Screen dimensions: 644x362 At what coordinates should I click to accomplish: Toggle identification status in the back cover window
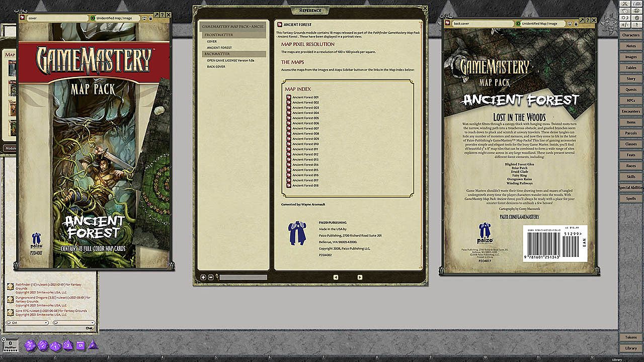click(x=518, y=23)
